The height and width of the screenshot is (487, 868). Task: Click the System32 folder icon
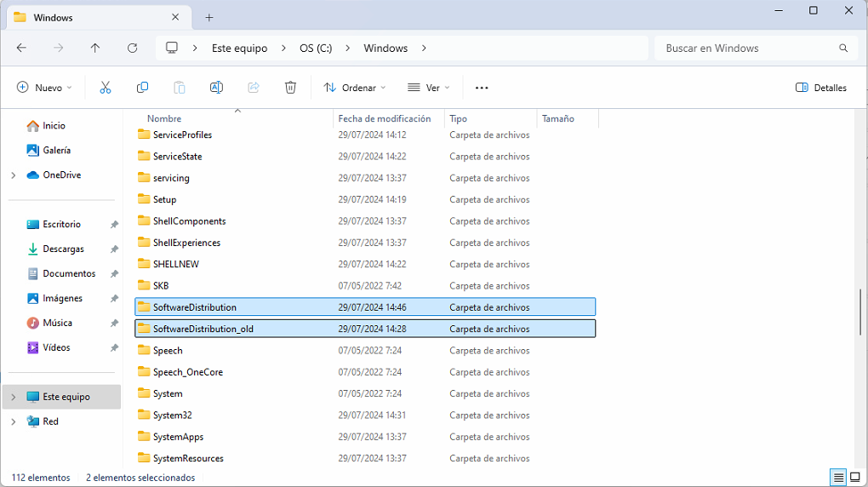(x=144, y=415)
